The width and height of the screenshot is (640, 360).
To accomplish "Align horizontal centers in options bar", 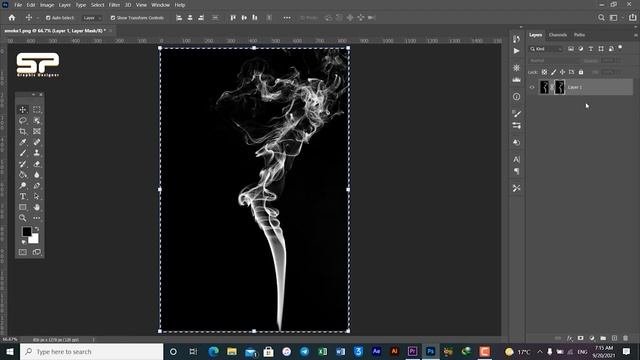I will [x=190, y=18].
